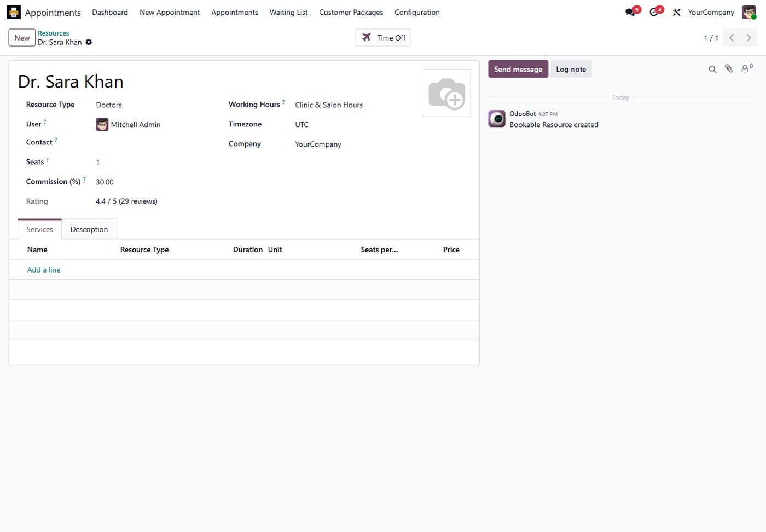Open the Customer Packages menu
This screenshot has height=532, width=766.
tap(351, 12)
